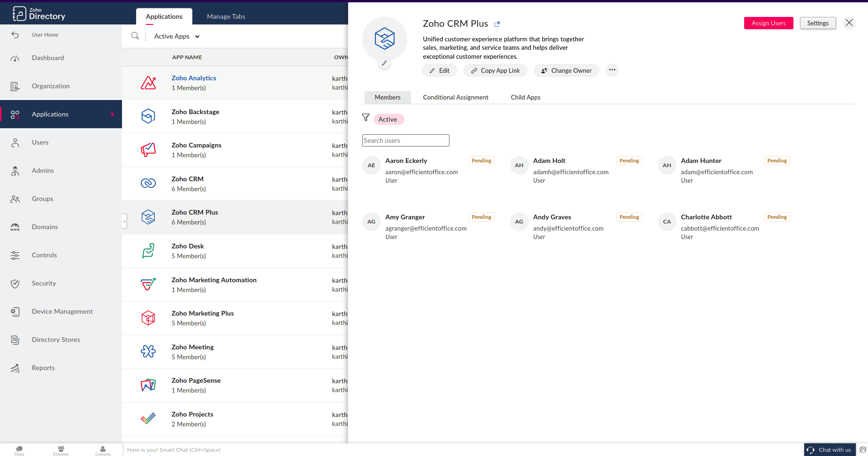Switch to Conditional Assignment tab
The image size is (868, 456).
pos(455,97)
